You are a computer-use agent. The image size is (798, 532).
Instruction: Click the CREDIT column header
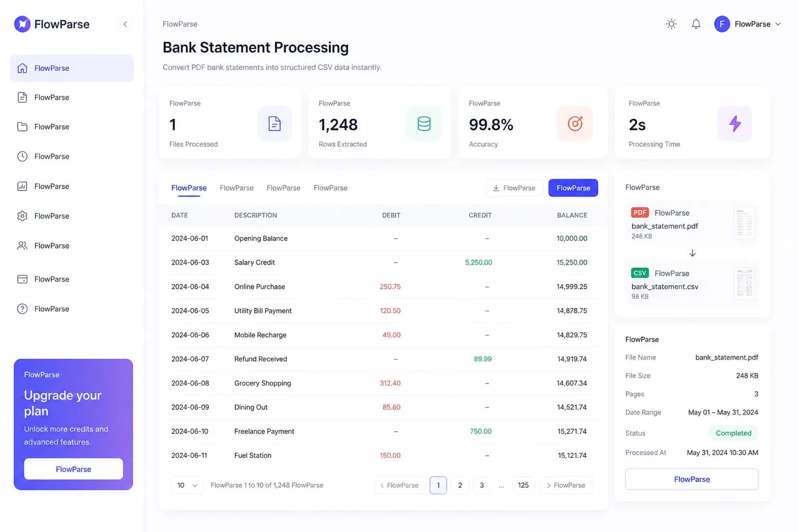(x=480, y=215)
